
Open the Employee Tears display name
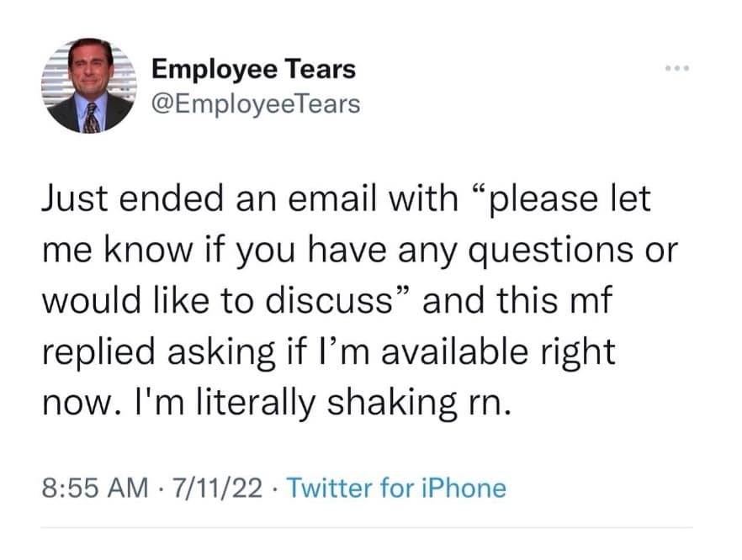(253, 70)
